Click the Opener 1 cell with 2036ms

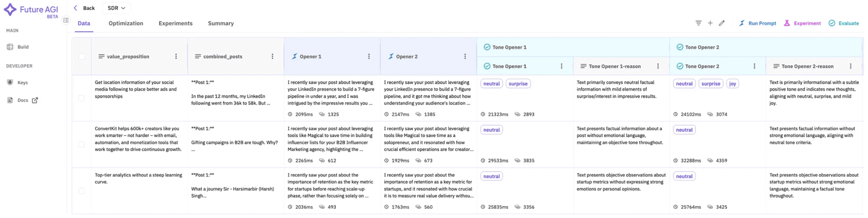tap(332, 191)
